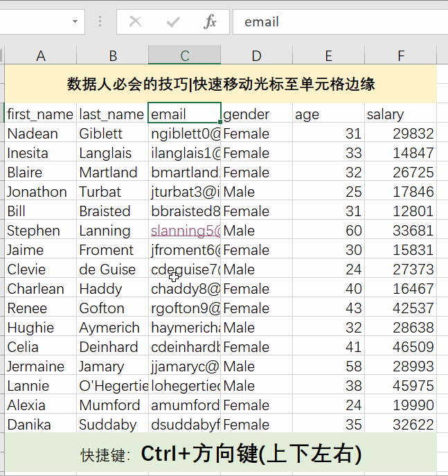Select cell containing Aymerich
Viewport: 448px width, 476px height.
click(113, 327)
